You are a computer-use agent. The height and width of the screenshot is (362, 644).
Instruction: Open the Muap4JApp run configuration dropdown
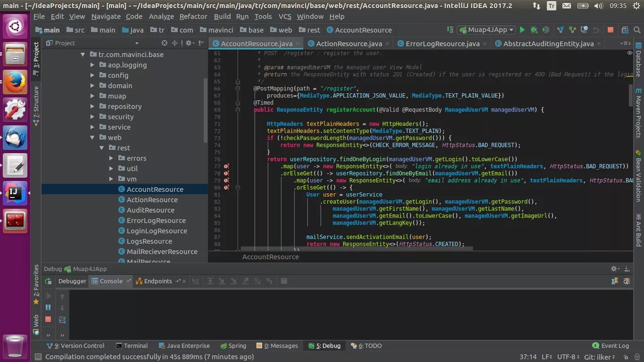coord(487,30)
